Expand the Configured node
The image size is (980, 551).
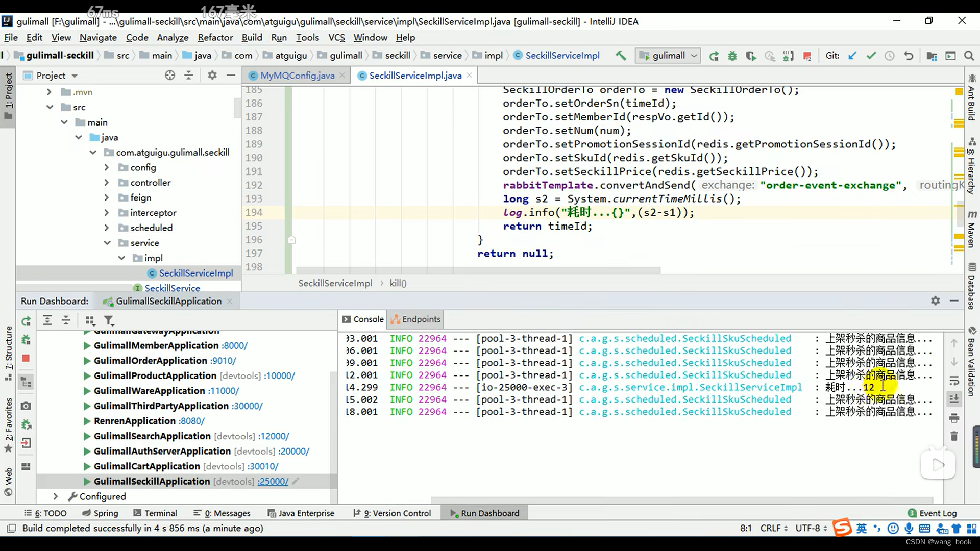tap(56, 496)
